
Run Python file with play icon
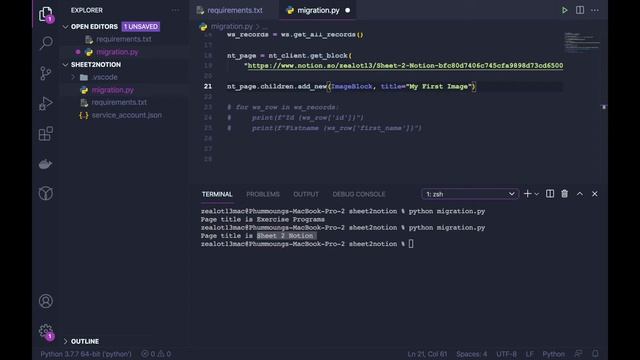564,10
